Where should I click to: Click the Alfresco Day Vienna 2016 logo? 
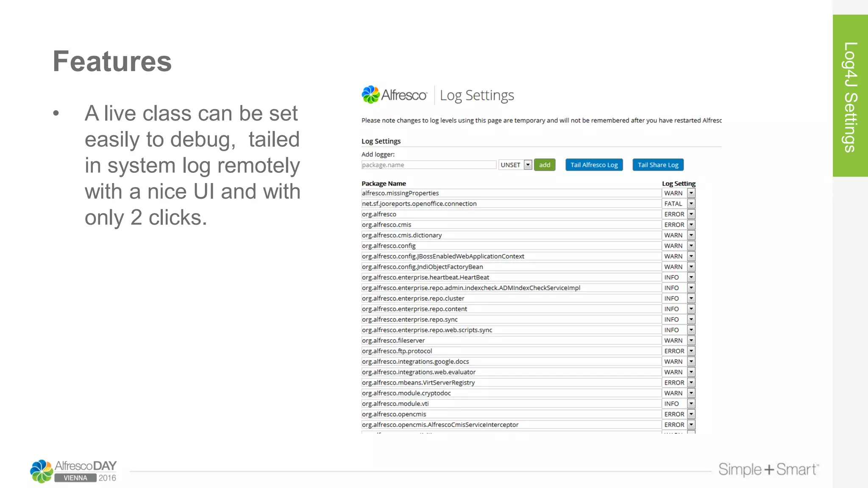click(x=73, y=471)
